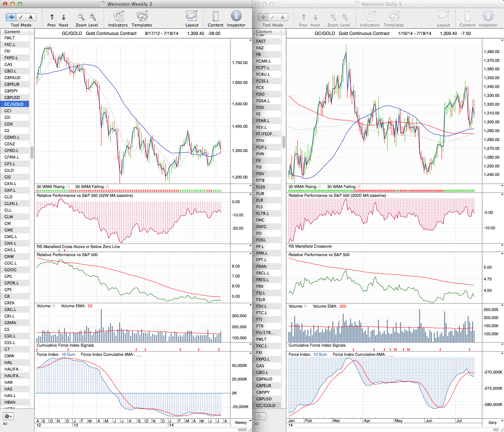Go to previous symbol with Prev arrow
504x432 pixels.
[52, 17]
